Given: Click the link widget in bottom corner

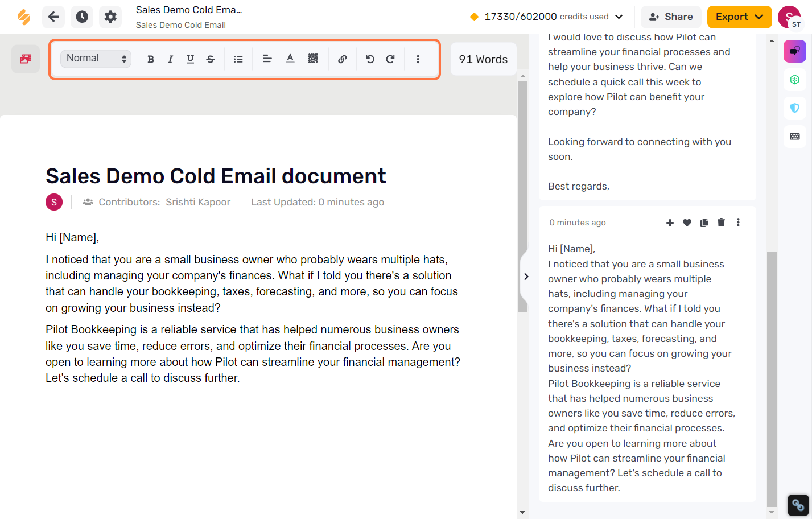Looking at the screenshot, I should click(x=798, y=505).
